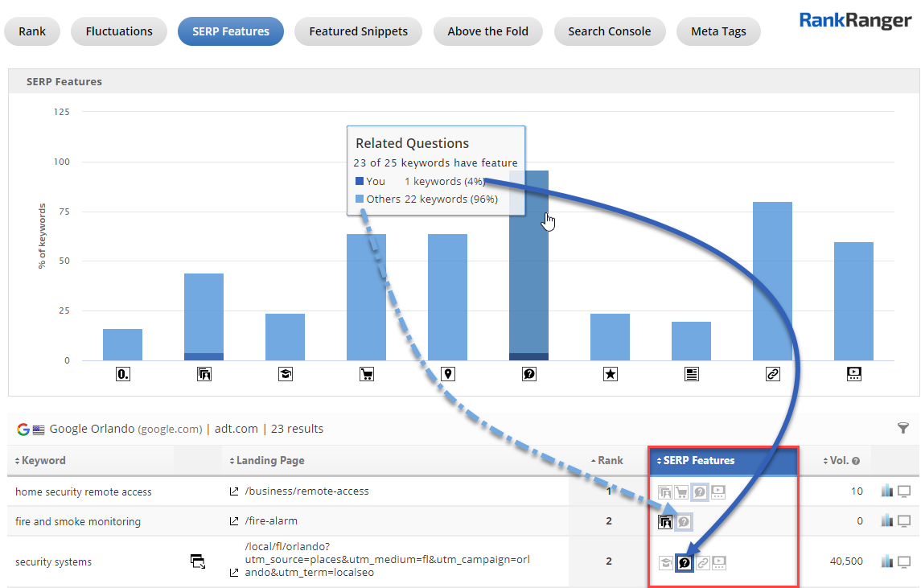Click highlighted related questions icon in security systems row

(x=685, y=563)
